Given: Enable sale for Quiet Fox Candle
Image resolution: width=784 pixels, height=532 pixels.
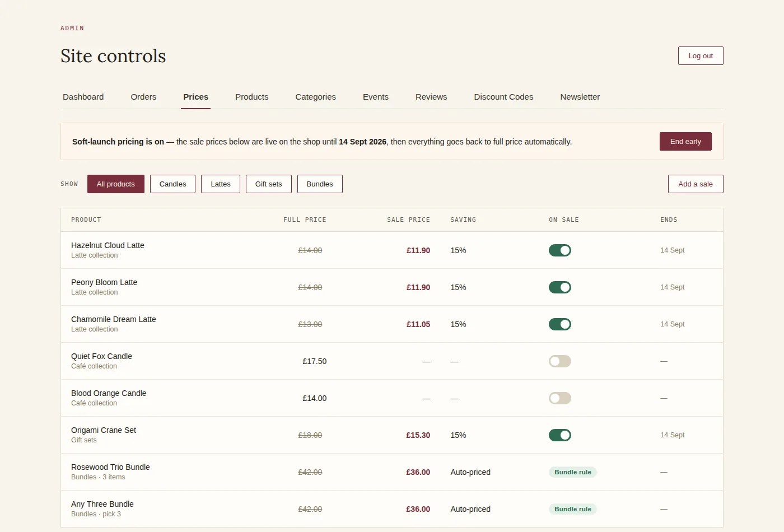Looking at the screenshot, I should click(x=559, y=361).
